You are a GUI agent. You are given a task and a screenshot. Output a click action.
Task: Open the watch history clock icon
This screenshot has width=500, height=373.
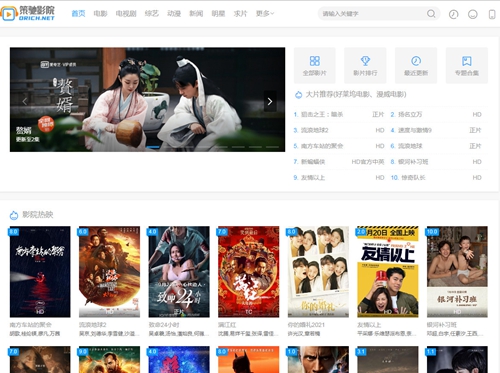point(453,14)
